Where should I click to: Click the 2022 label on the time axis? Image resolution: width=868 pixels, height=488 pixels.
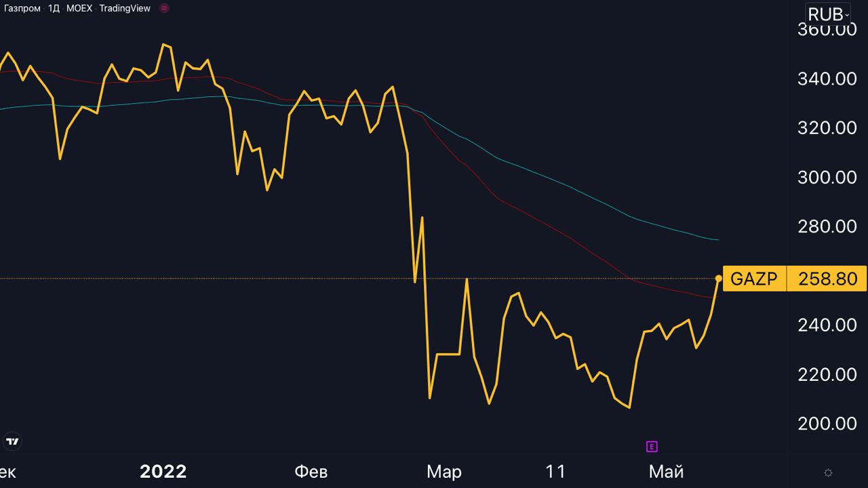tap(163, 472)
